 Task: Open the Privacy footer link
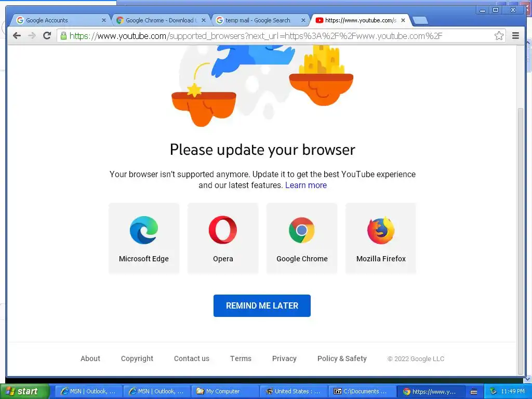tap(284, 358)
